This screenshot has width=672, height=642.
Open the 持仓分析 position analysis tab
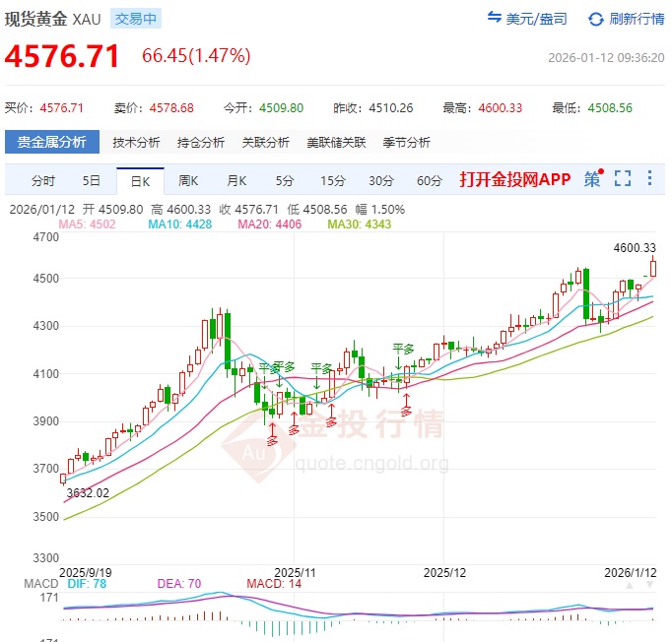(x=201, y=142)
